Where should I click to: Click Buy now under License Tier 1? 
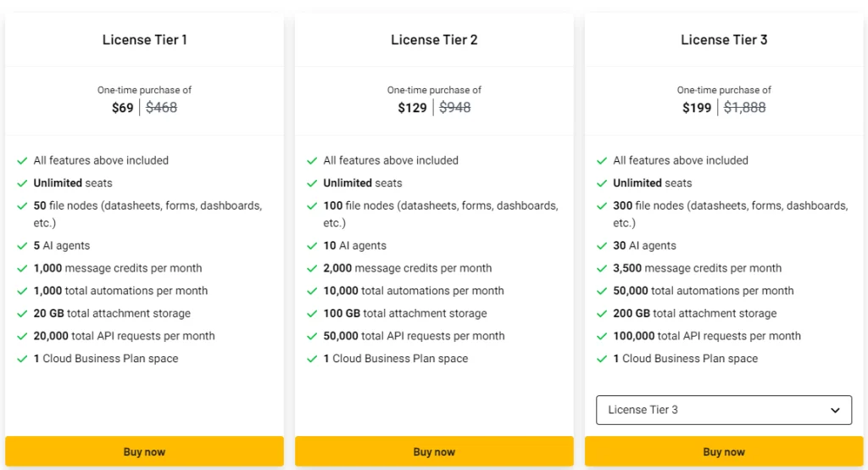144,451
